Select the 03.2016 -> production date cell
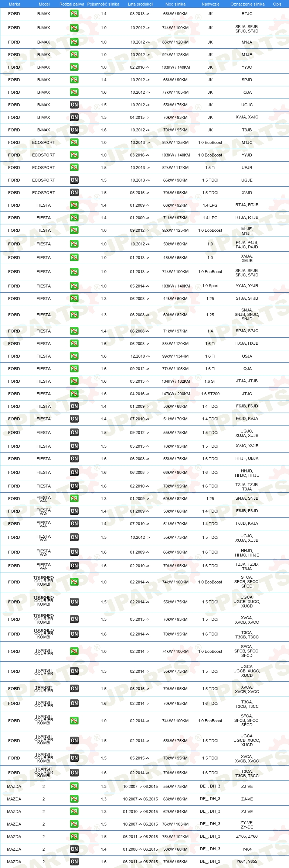Viewport: 289px width, 868px height. tap(140, 155)
